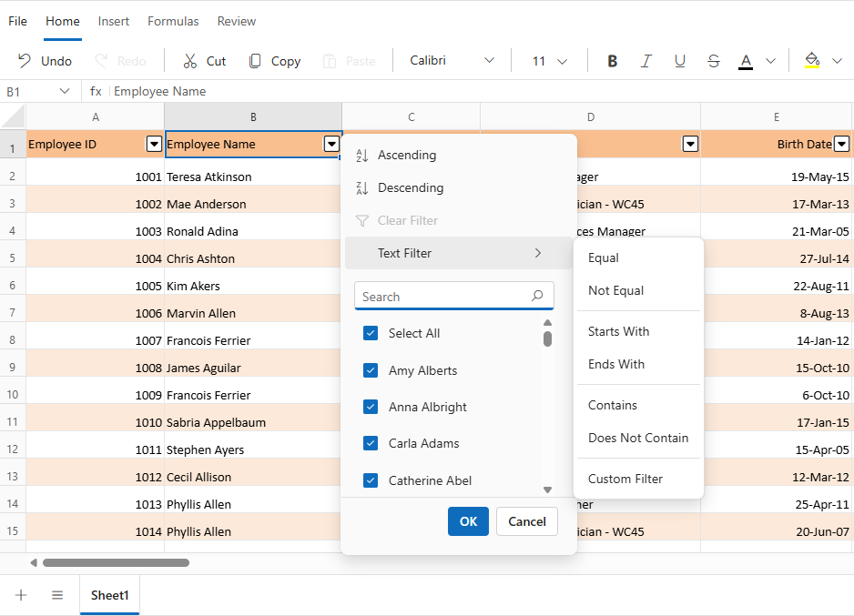The height and width of the screenshot is (616, 854).
Task: Open Birth Date filter dropdown
Action: (842, 144)
